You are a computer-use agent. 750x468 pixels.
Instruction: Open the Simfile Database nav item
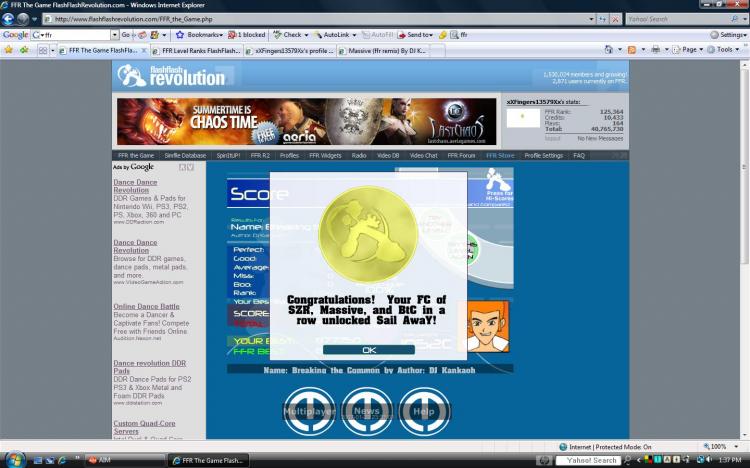(x=185, y=156)
